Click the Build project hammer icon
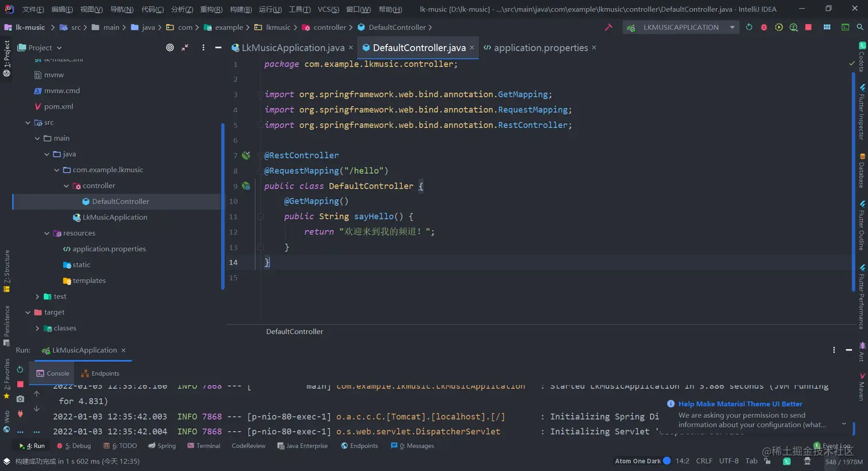Viewport: 868px width, 471px height. click(609, 27)
